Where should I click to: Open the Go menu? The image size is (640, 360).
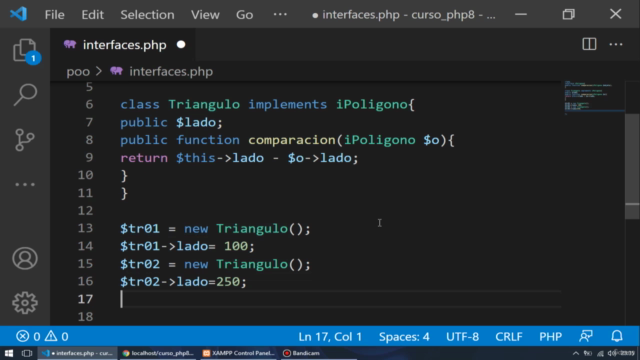[244, 15]
